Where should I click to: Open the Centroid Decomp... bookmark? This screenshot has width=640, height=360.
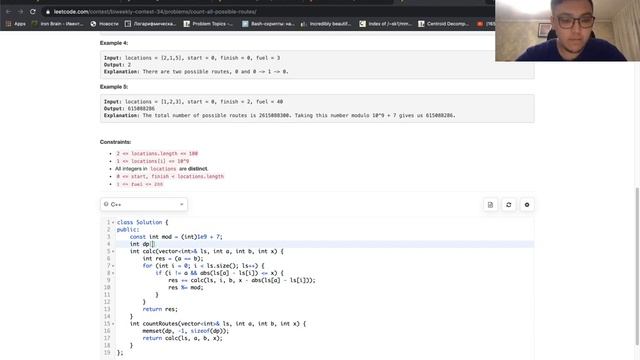click(x=444, y=24)
